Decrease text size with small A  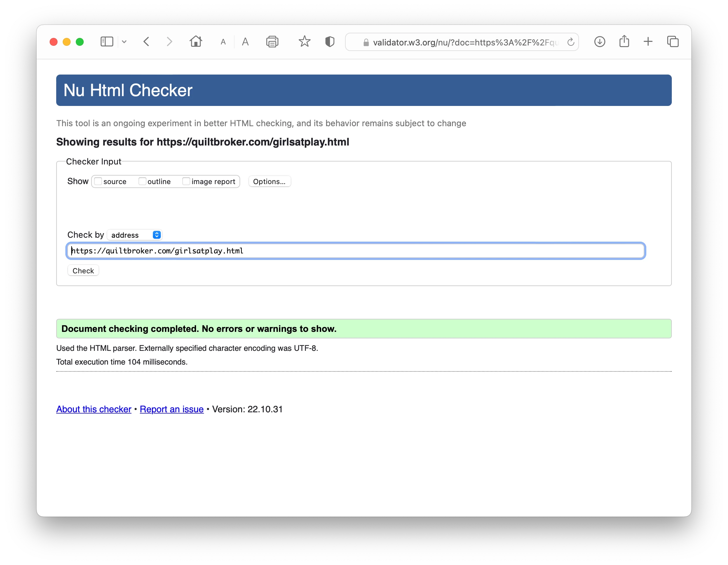(223, 42)
